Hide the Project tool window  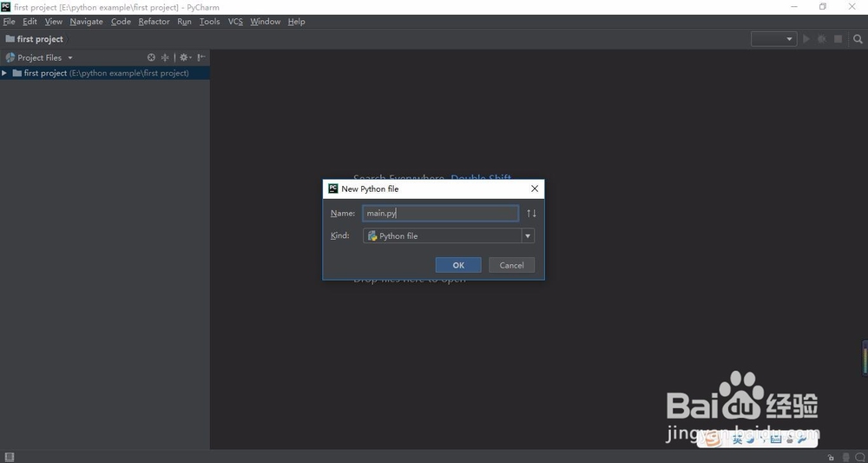pos(201,57)
